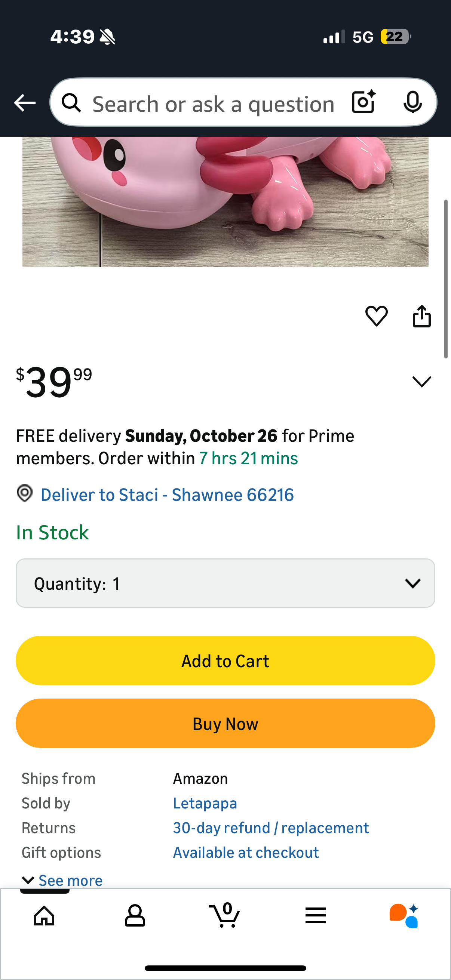Image resolution: width=451 pixels, height=980 pixels.
Task: Open 30-day refund / replacement policy
Action: [271, 828]
